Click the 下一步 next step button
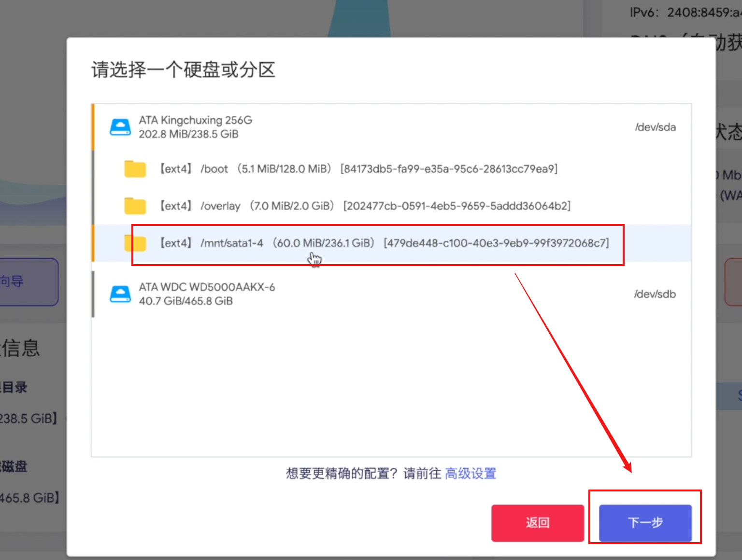The height and width of the screenshot is (560, 742). (645, 523)
